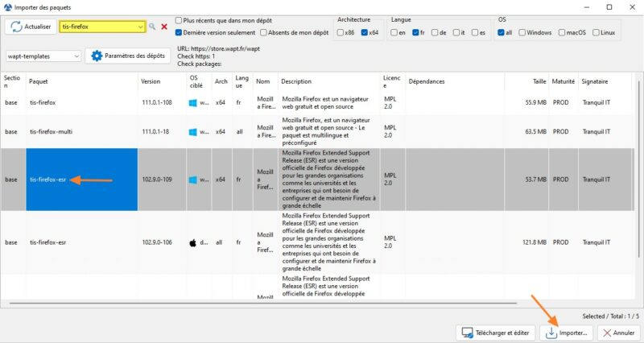The width and height of the screenshot is (644, 343).
Task: Toggle the x86 architecture checkbox
Action: (340, 32)
